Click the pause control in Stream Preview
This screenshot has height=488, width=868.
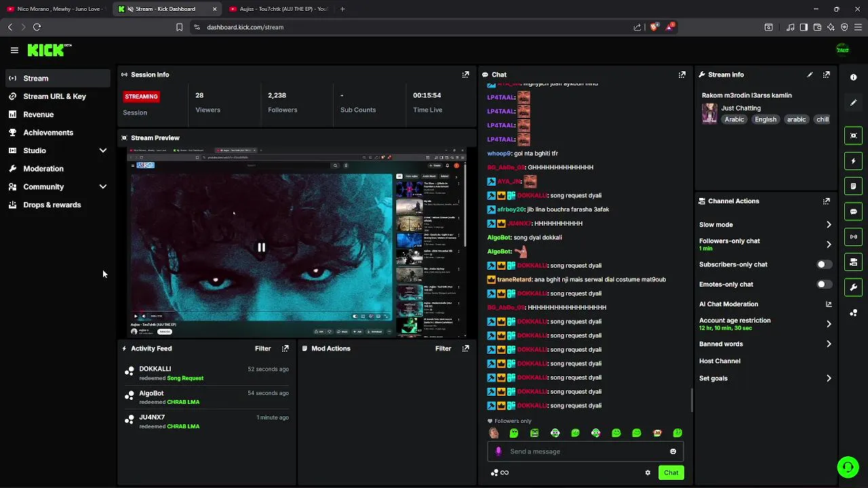click(x=261, y=247)
